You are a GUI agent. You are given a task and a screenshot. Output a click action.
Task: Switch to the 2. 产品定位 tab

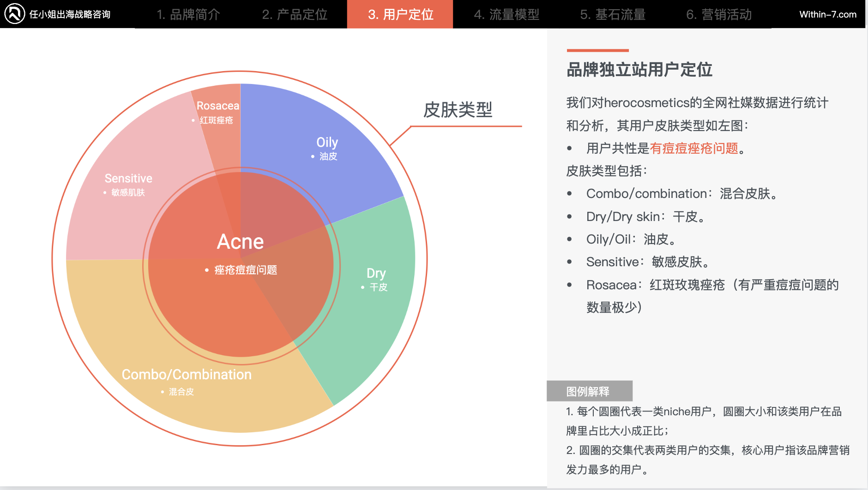coord(295,15)
